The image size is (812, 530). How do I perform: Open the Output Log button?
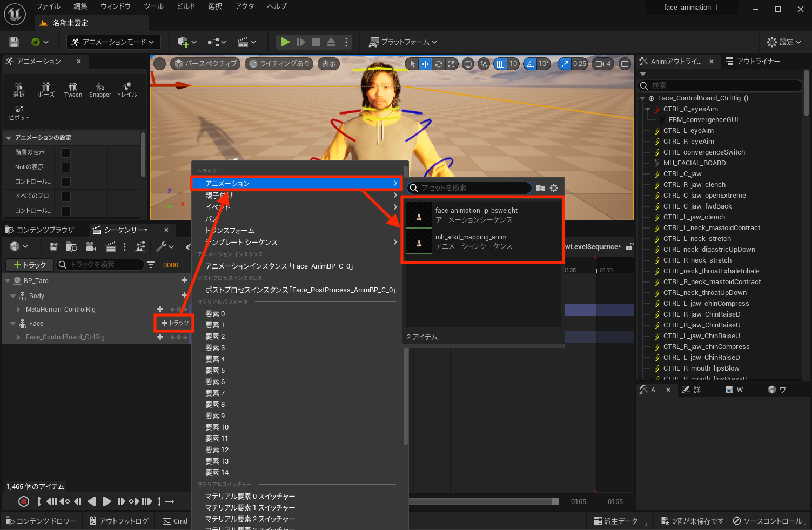pos(119,521)
